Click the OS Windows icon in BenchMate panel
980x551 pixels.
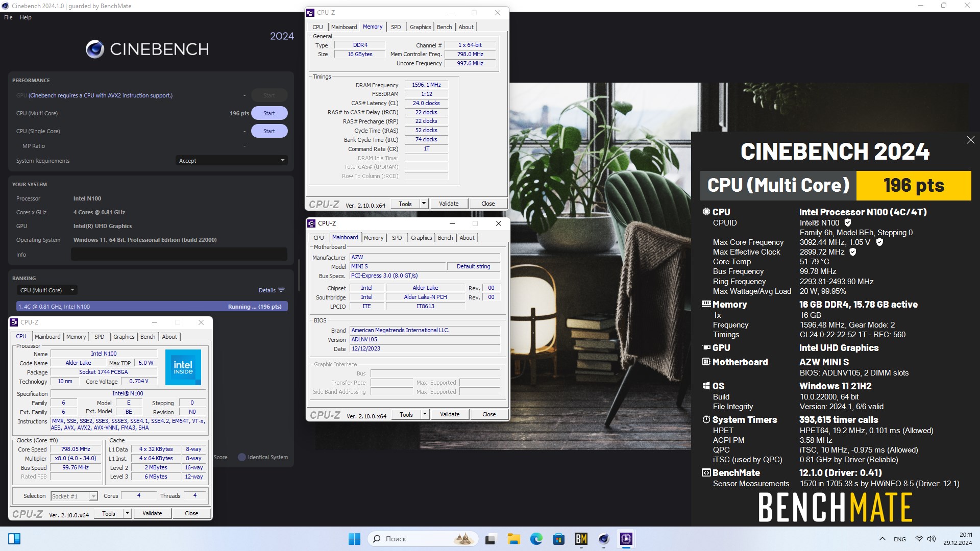click(706, 386)
